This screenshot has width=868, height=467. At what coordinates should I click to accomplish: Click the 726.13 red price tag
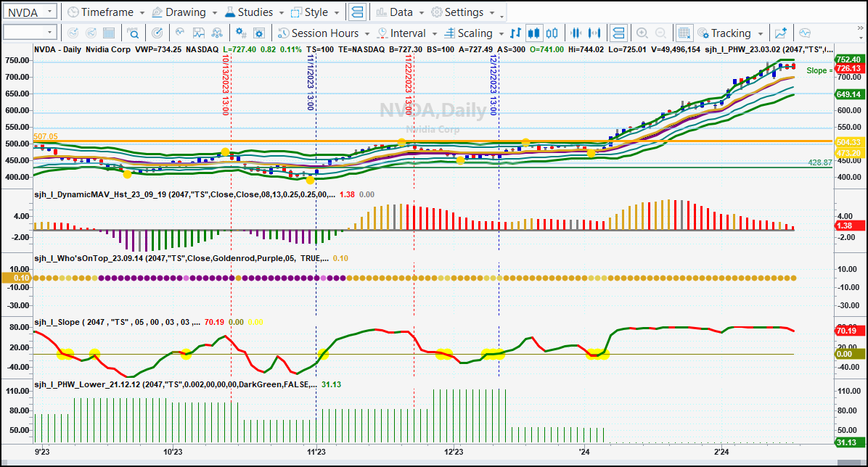[848, 68]
